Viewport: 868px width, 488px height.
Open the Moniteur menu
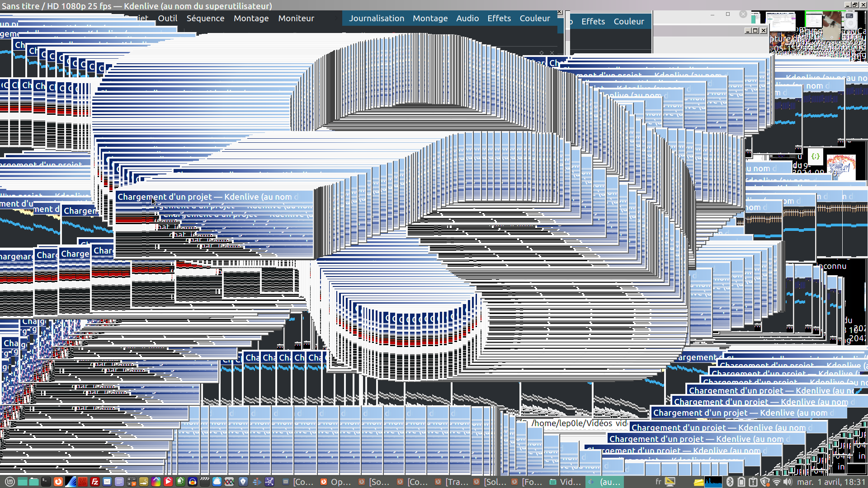296,19
